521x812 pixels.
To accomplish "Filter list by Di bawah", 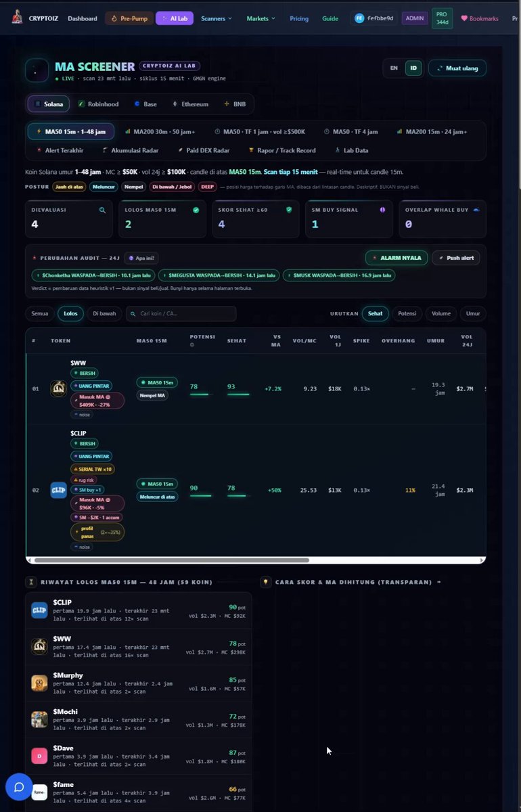I will pyautogui.click(x=104, y=313).
